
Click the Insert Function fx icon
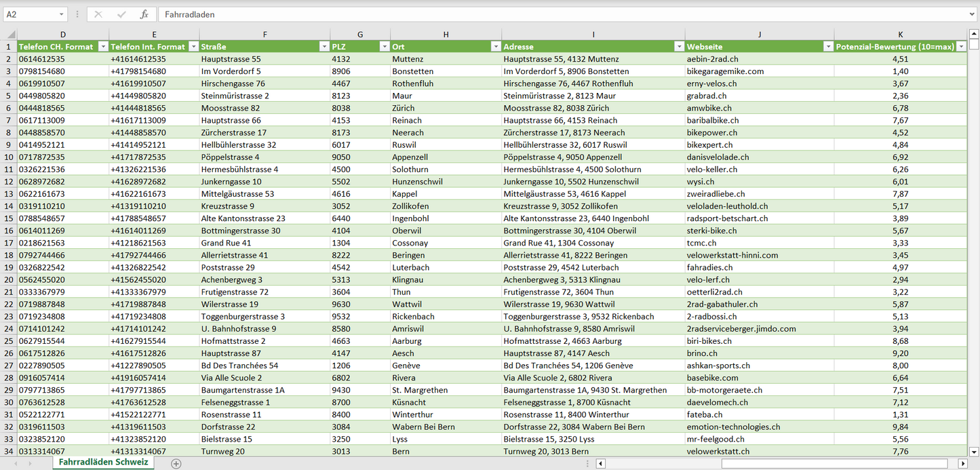144,14
